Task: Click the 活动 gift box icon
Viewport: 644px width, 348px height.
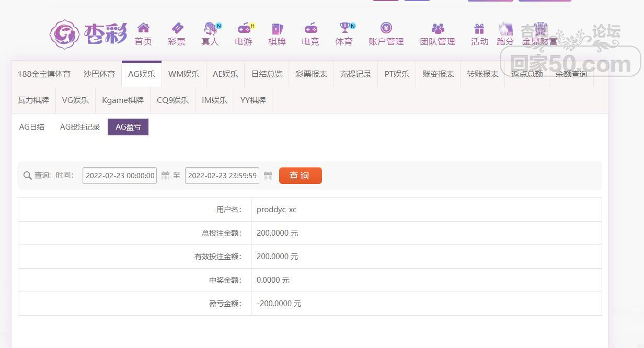Action: pyautogui.click(x=479, y=28)
